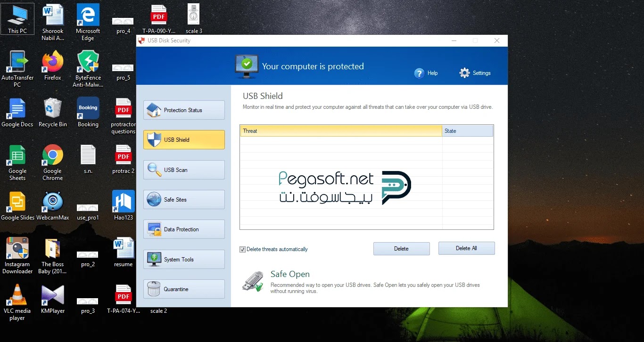Select the pro_5 file icon
644x342 pixels.
tap(123, 72)
